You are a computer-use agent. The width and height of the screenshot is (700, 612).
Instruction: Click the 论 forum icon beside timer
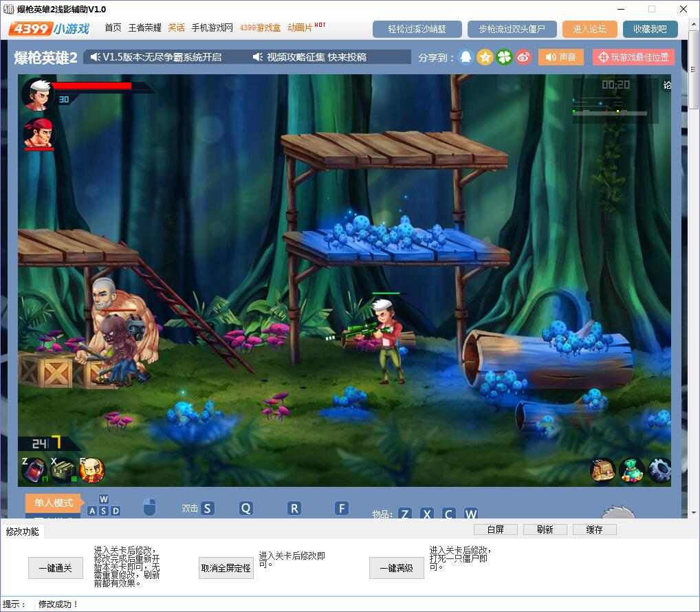667,85
